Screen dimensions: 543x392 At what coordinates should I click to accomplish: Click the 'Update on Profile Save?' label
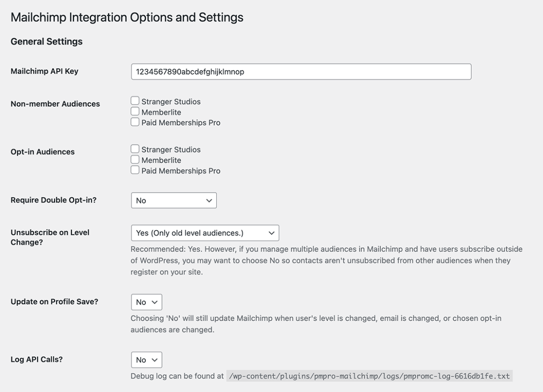coord(54,302)
